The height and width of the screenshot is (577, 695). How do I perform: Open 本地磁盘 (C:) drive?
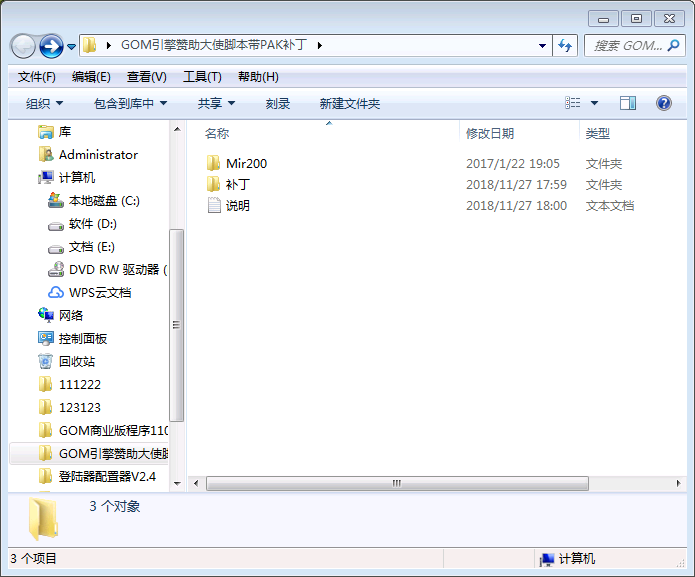tap(104, 201)
